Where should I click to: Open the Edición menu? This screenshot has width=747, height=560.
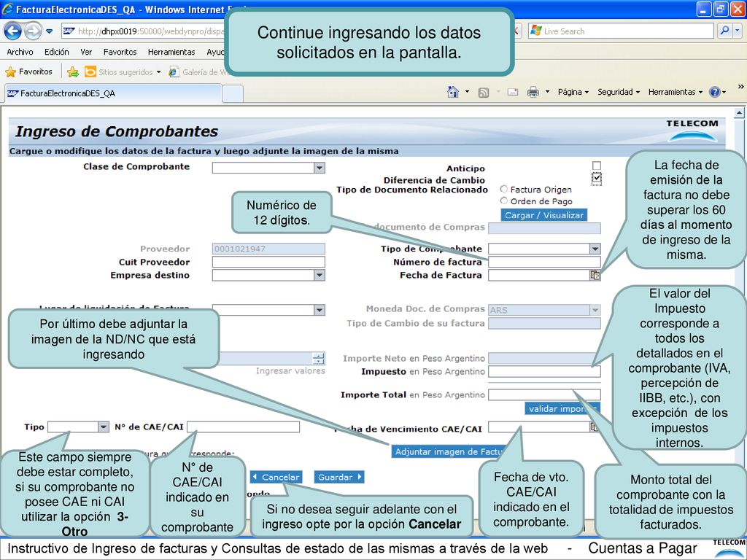point(57,52)
